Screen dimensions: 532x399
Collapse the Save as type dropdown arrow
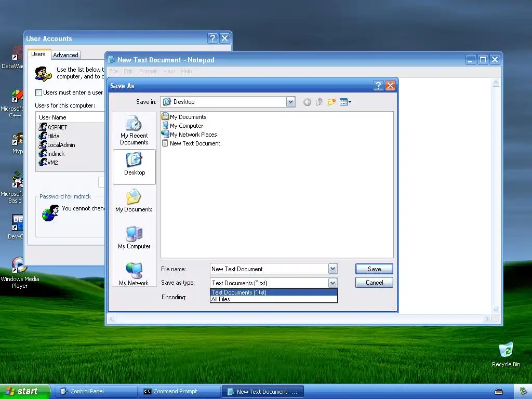(332, 283)
